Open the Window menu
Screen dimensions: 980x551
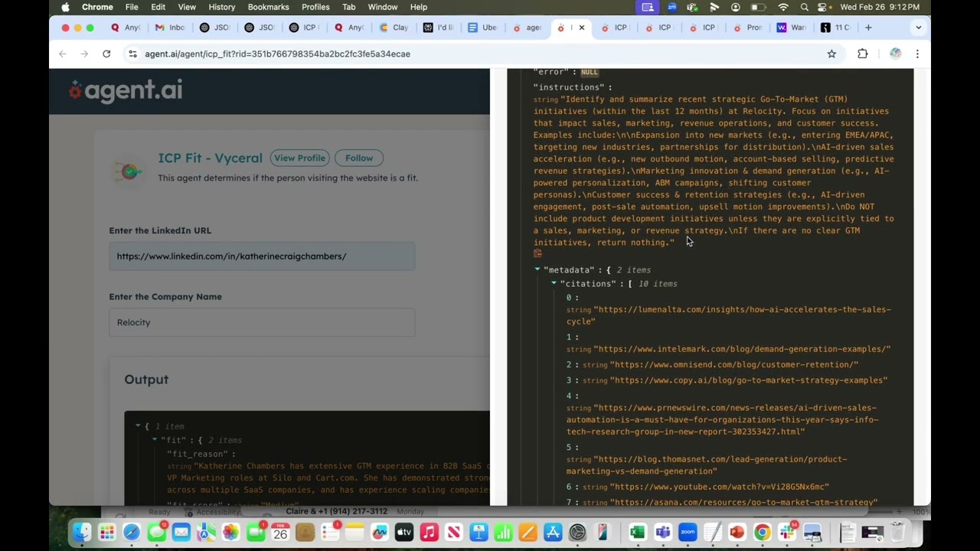pos(382,7)
